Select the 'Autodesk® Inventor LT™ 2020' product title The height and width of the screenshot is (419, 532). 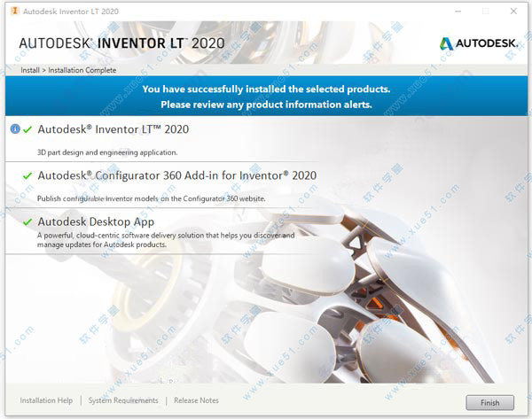pyautogui.click(x=113, y=129)
